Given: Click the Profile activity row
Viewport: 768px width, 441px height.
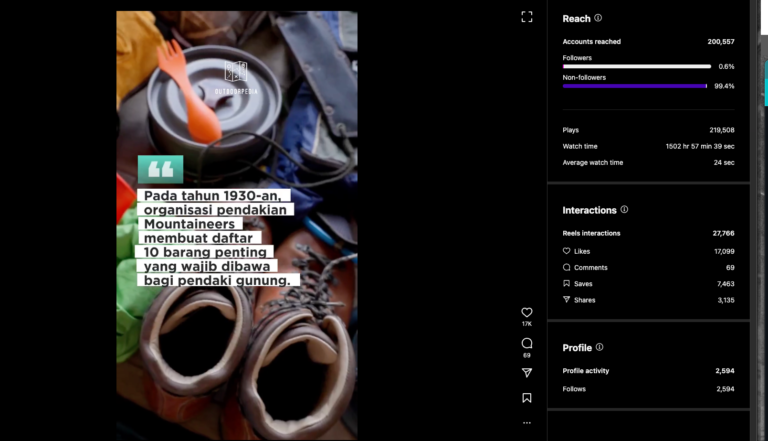Looking at the screenshot, I should coord(648,371).
